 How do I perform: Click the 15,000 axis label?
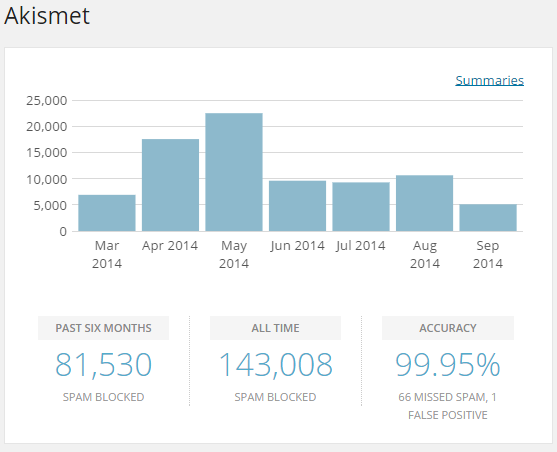[x=47, y=153]
